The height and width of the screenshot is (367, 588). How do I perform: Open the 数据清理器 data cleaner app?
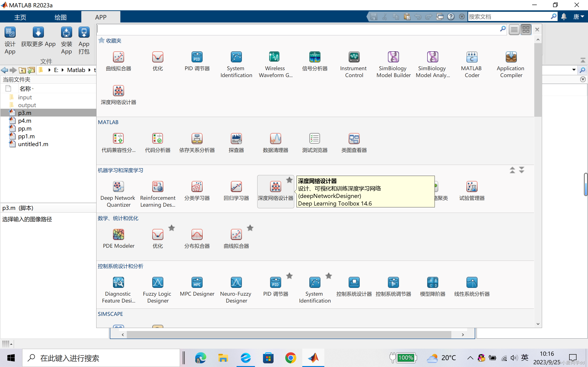coord(275,139)
